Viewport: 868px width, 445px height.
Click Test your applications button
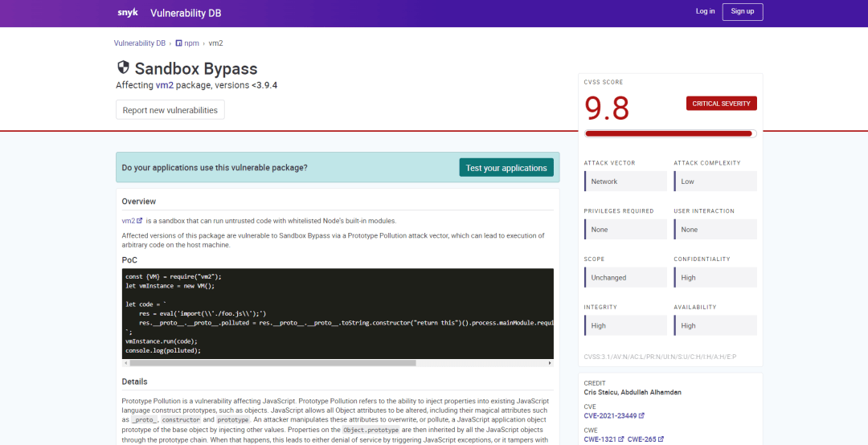[506, 168]
